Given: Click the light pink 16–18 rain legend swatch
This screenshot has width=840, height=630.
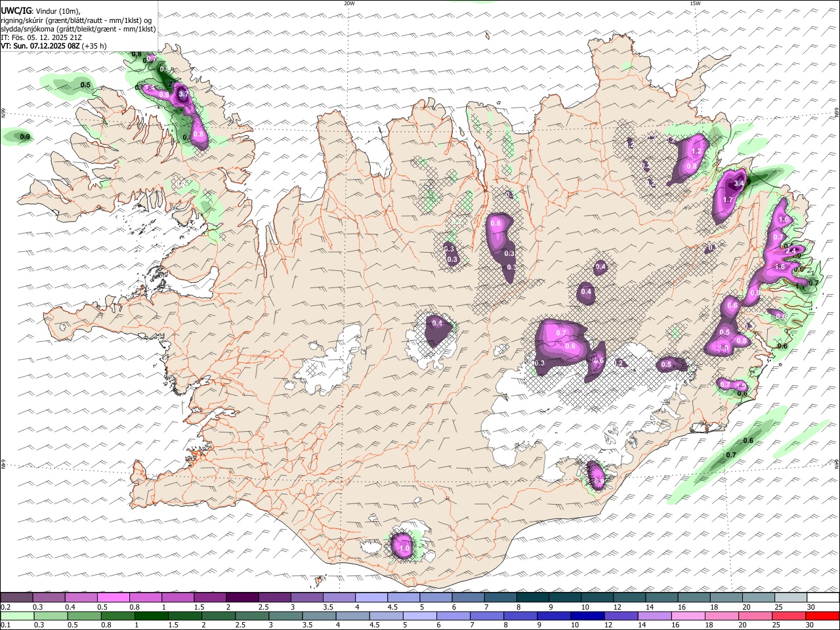Looking at the screenshot, I should 687,616.
